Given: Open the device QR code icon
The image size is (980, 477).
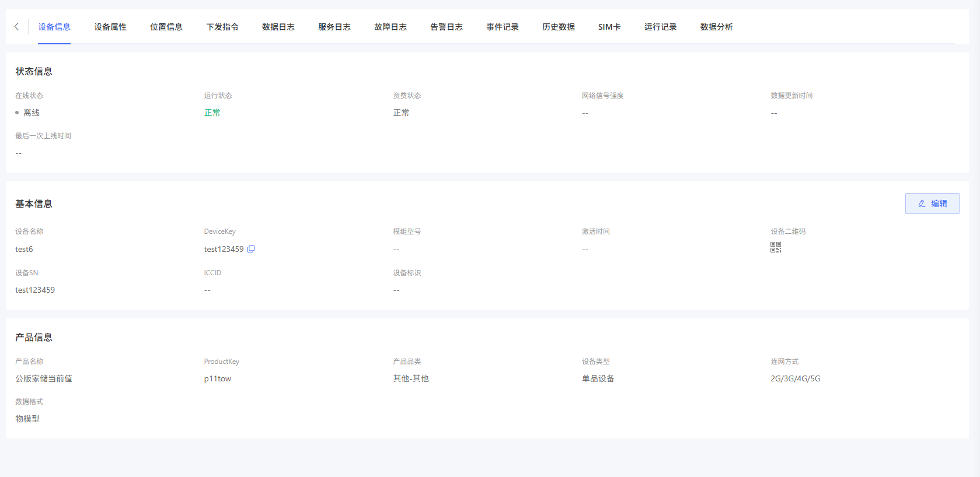Looking at the screenshot, I should click(776, 248).
